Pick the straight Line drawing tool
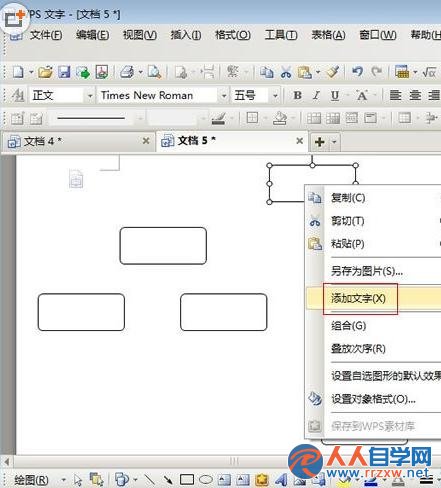 149,479
